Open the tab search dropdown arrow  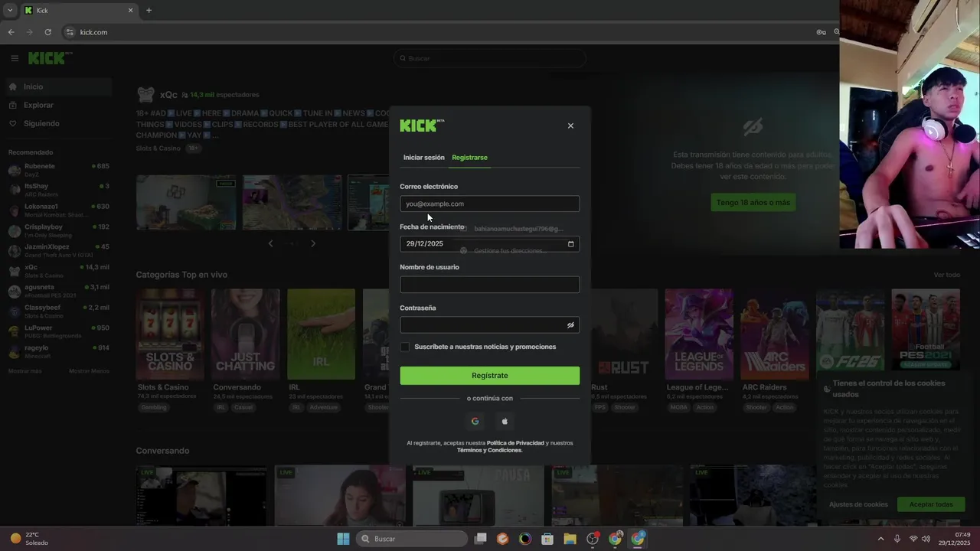coord(10,10)
